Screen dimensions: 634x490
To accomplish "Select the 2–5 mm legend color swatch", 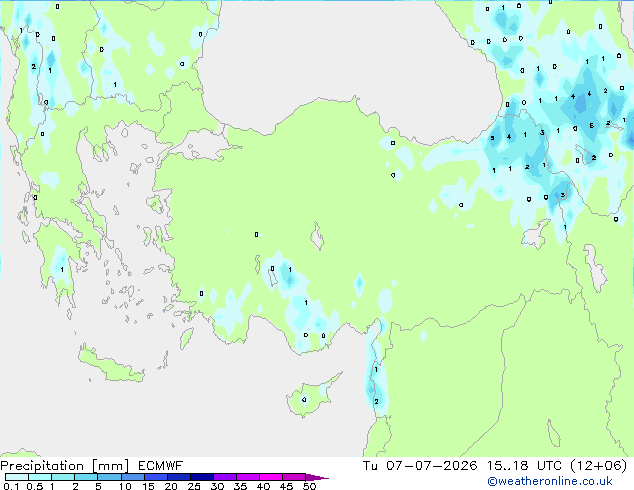I will (86, 477).
